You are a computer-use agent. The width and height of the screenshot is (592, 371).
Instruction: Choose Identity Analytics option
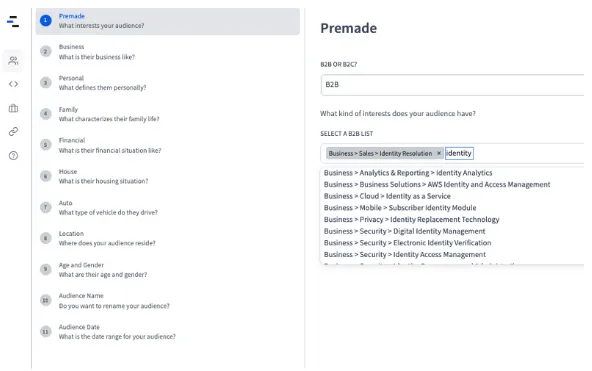click(x=408, y=173)
